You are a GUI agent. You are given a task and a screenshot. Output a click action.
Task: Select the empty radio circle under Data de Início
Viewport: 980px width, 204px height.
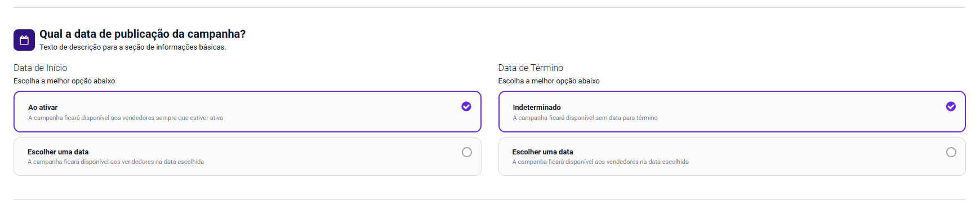coord(467,152)
